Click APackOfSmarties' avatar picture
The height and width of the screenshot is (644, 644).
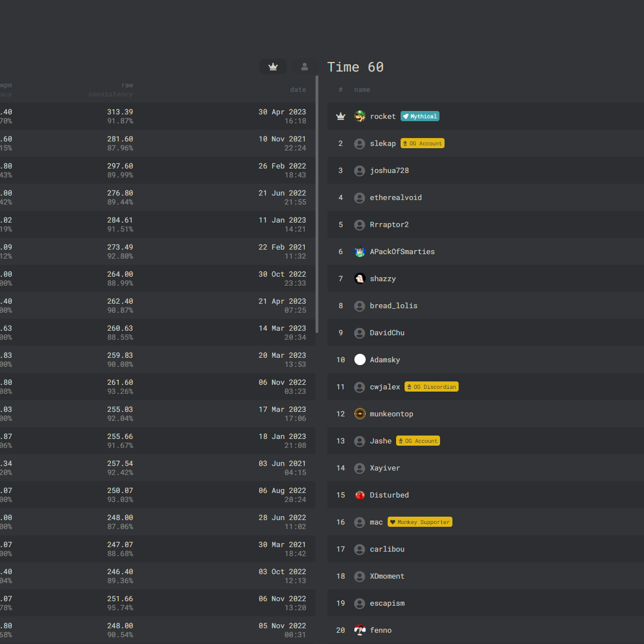tap(360, 252)
